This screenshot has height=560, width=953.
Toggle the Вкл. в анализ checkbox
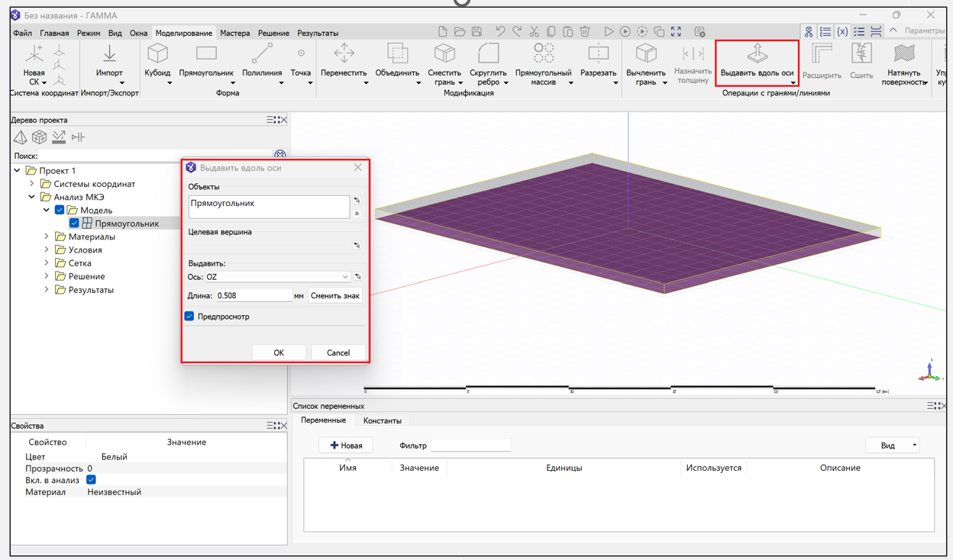pos(91,480)
